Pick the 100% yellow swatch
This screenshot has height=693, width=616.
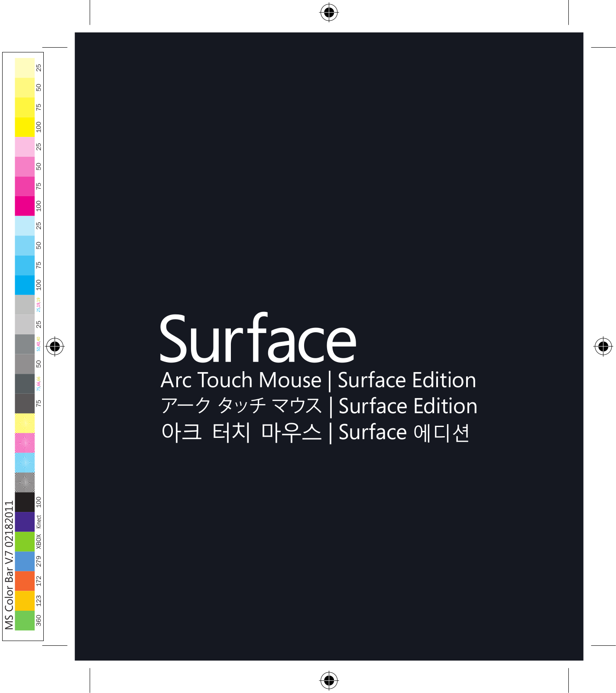[x=25, y=127]
